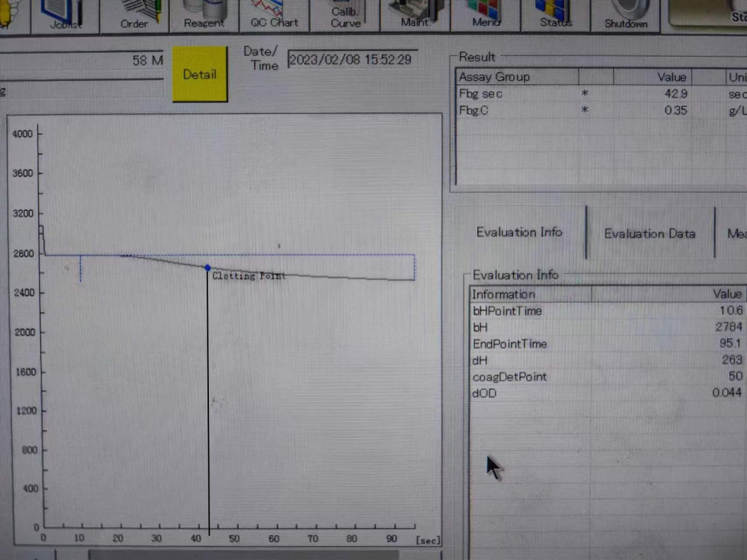The image size is (747, 560).
Task: Click the blue Clotting Point marker
Action: pyautogui.click(x=207, y=268)
